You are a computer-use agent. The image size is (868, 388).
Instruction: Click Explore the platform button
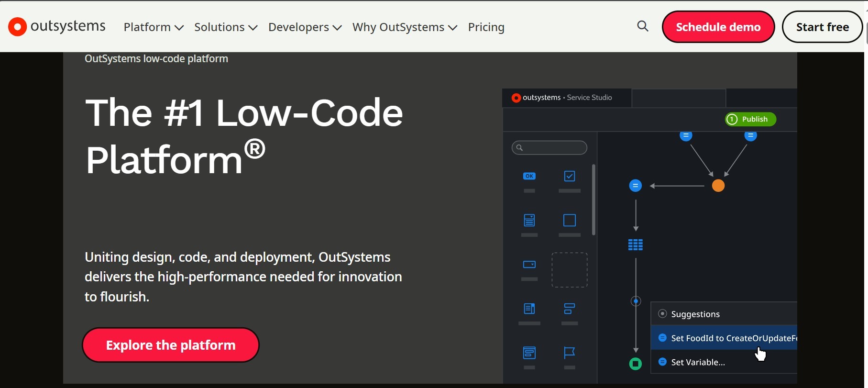[171, 345]
